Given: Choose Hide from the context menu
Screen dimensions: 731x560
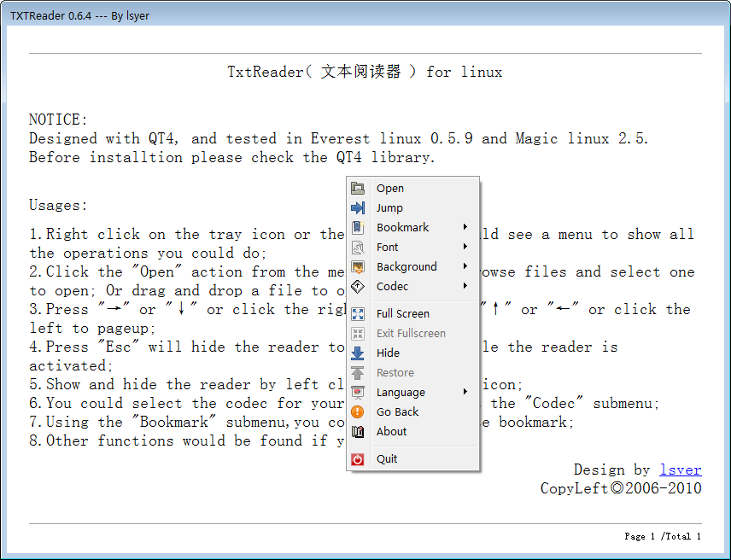Looking at the screenshot, I should tap(413, 353).
